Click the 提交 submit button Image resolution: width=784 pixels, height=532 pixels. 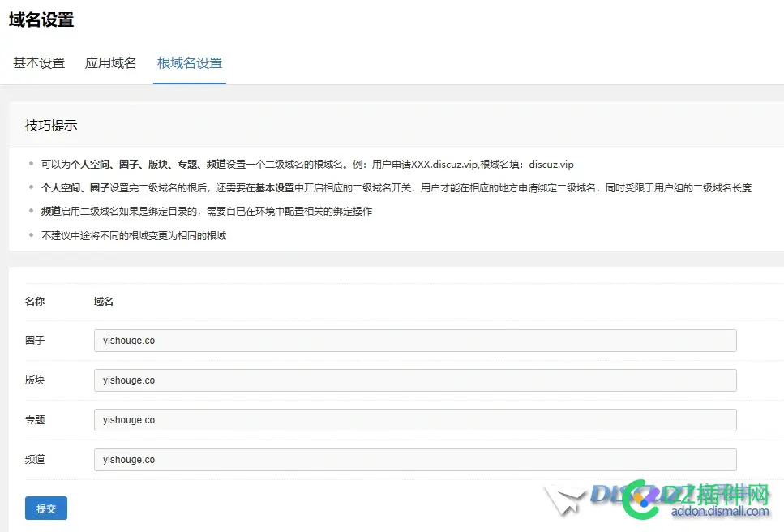coord(45,508)
